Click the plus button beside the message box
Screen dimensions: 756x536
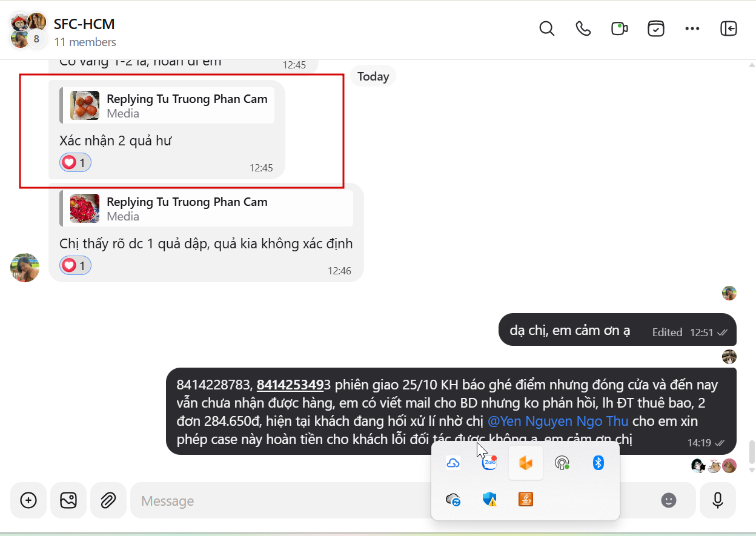[x=28, y=500]
